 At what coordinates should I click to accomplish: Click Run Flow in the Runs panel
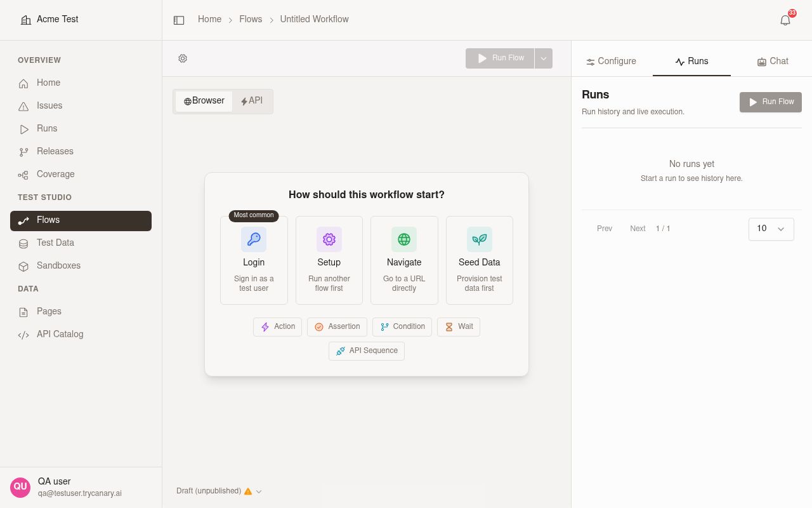click(771, 102)
